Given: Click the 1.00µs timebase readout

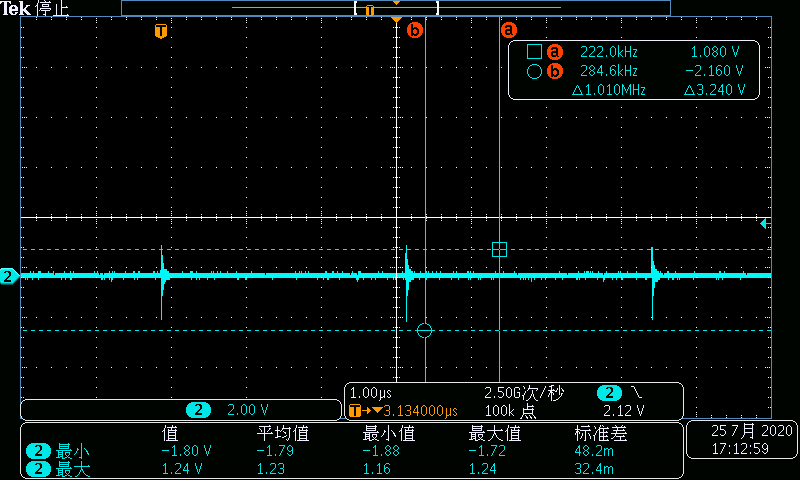Looking at the screenshot, I should click(371, 393).
